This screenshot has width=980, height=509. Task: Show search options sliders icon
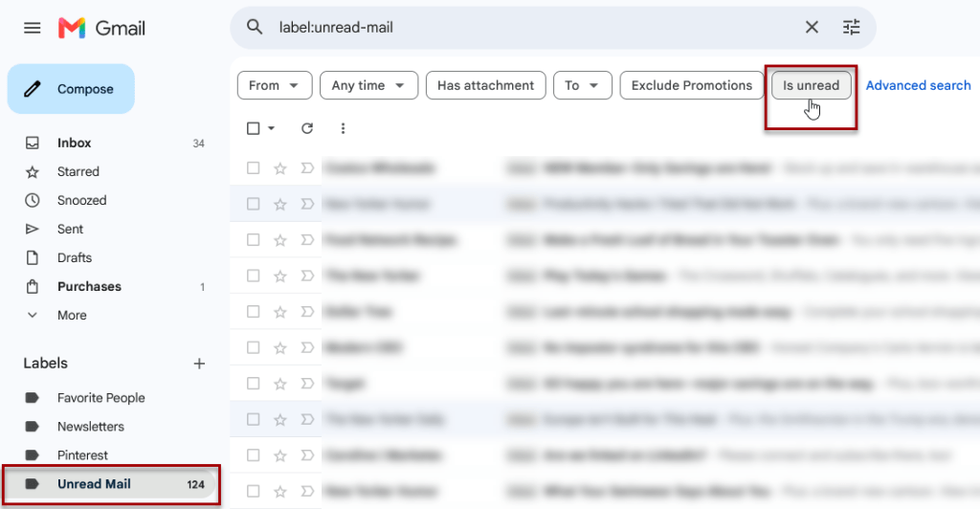851,27
